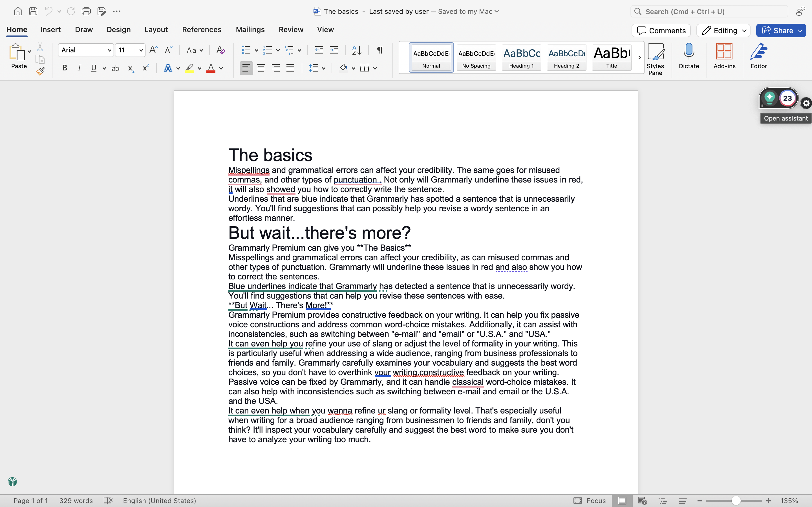Viewport: 812px width, 507px height.
Task: Click the Print icon
Action: [x=86, y=11]
